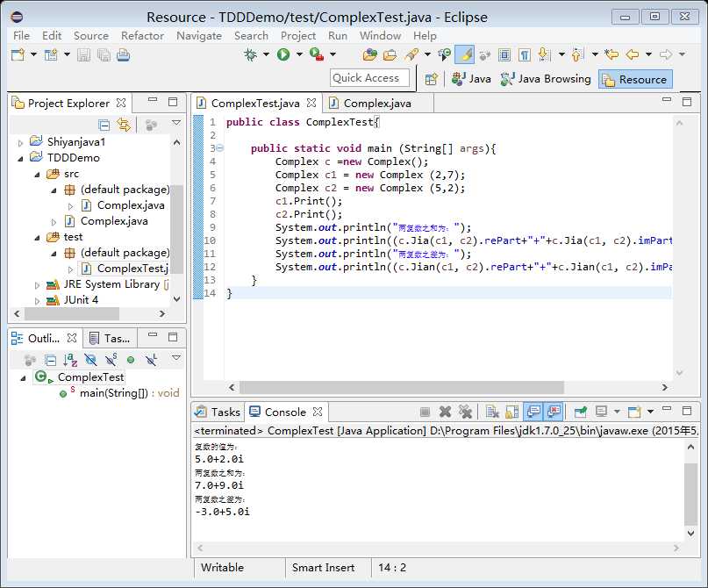The height and width of the screenshot is (588, 708).
Task: Expand JRE System Library node
Action: click(37, 285)
